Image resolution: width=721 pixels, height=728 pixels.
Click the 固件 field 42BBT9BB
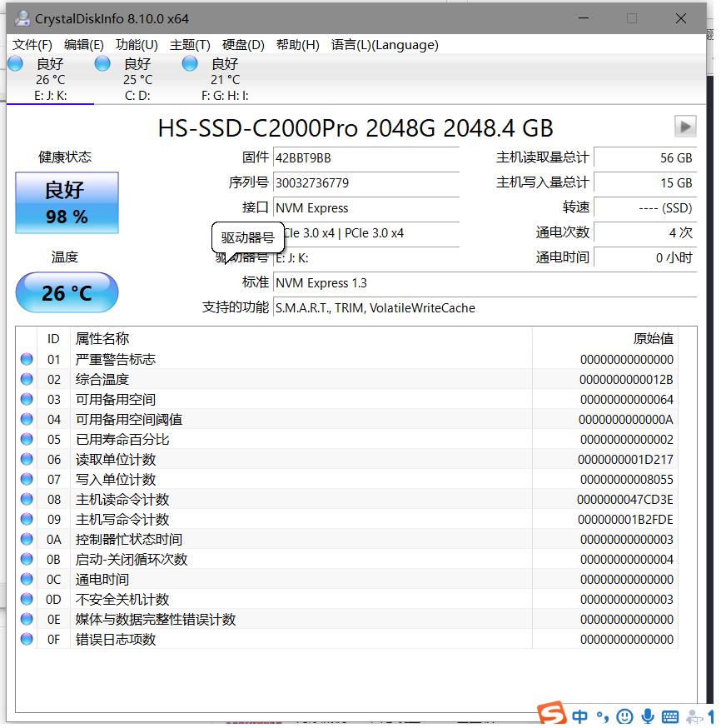366,158
